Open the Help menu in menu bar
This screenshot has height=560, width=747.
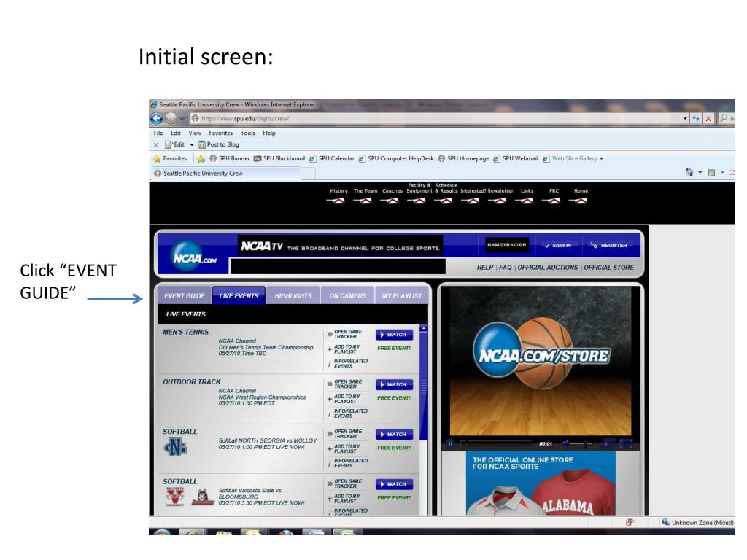[269, 133]
